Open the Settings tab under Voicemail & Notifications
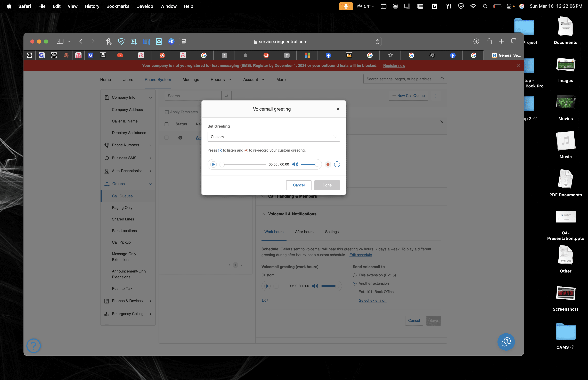The height and width of the screenshot is (380, 588). pyautogui.click(x=332, y=232)
